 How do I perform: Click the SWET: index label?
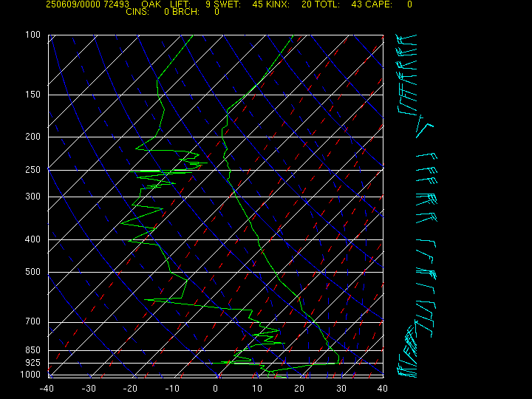(x=228, y=4)
